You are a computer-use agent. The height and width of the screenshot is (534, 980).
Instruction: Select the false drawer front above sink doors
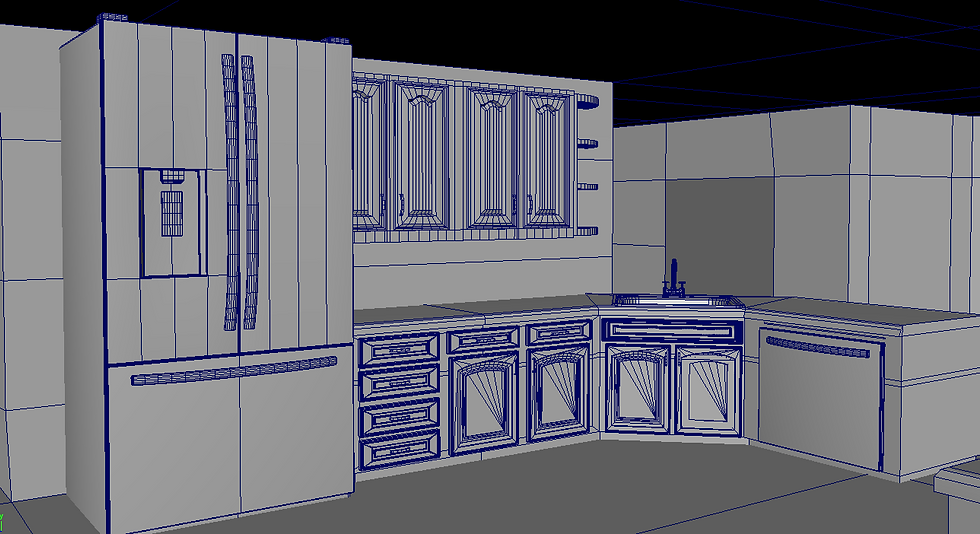[672, 331]
